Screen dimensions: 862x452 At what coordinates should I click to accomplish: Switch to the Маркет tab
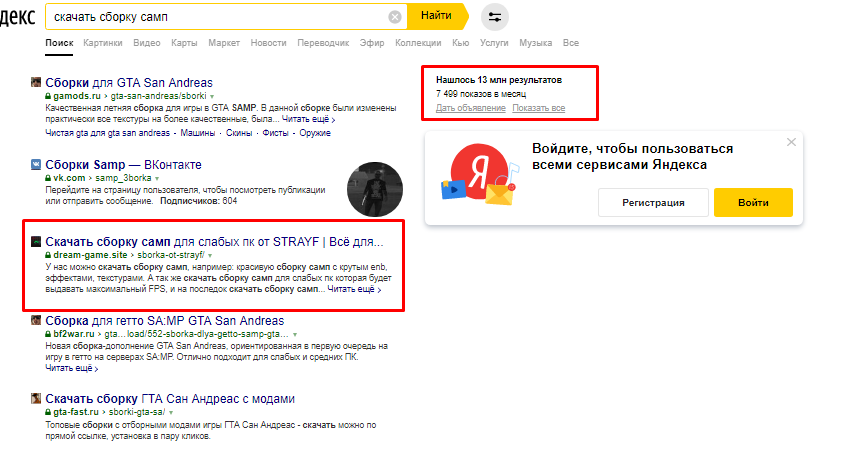(224, 43)
